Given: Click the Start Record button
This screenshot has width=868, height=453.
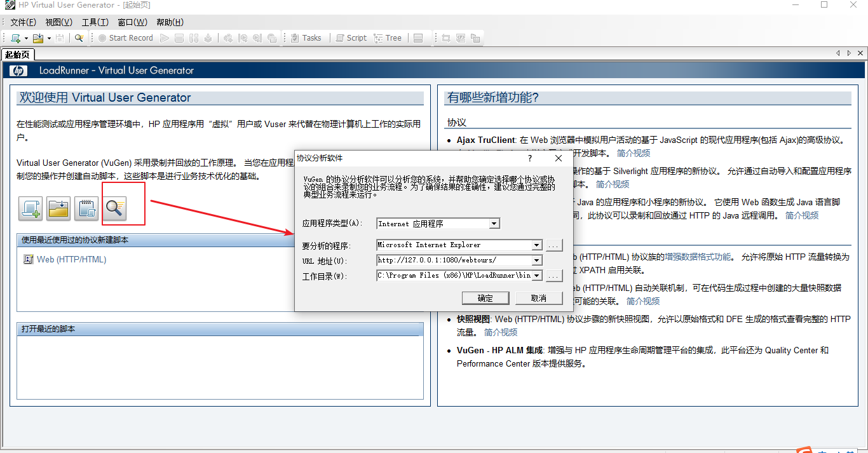Looking at the screenshot, I should click(125, 38).
